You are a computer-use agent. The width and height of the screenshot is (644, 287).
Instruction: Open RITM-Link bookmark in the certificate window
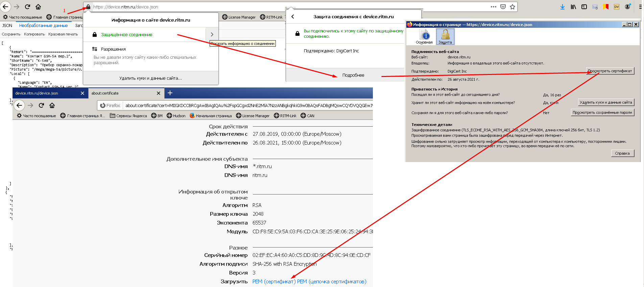[285, 116]
